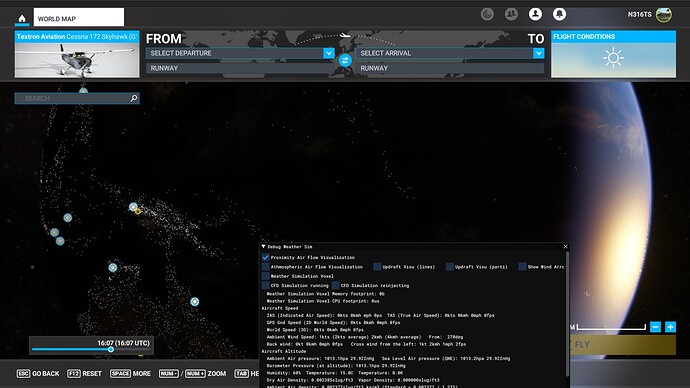
Task: Select the map marker adjacent to the yellow dot
Action: (133, 206)
